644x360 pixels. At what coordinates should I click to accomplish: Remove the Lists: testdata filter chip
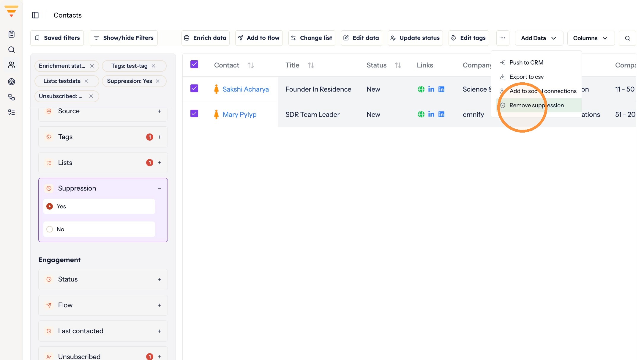[x=86, y=81]
